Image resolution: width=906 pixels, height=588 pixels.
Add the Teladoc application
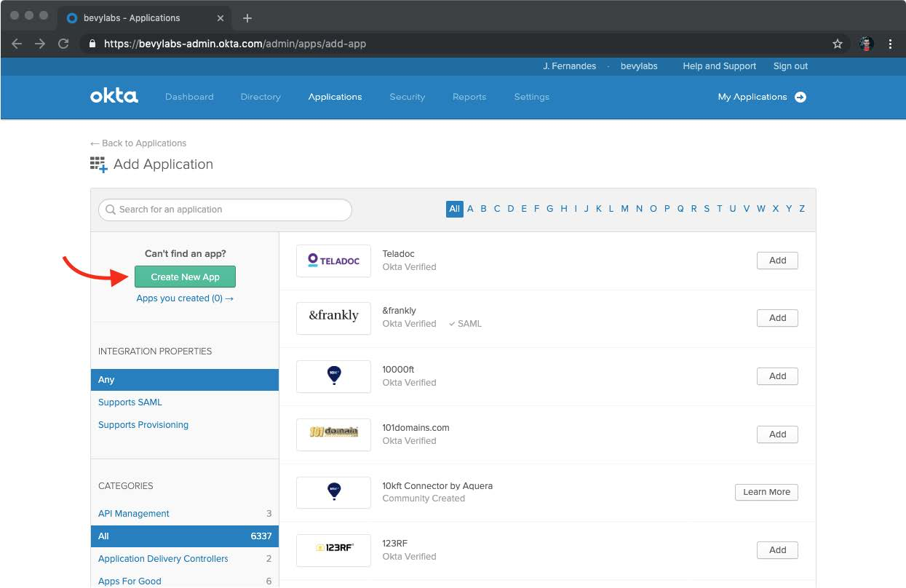click(x=777, y=261)
